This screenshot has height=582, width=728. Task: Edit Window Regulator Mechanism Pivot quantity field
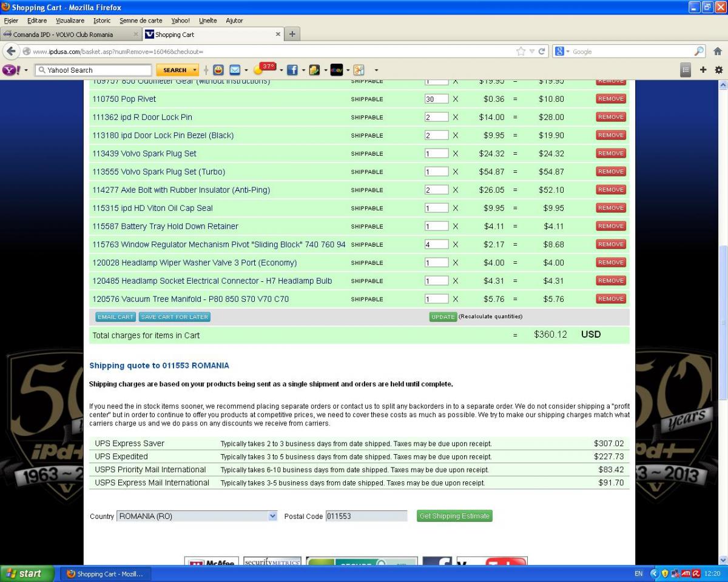click(436, 244)
